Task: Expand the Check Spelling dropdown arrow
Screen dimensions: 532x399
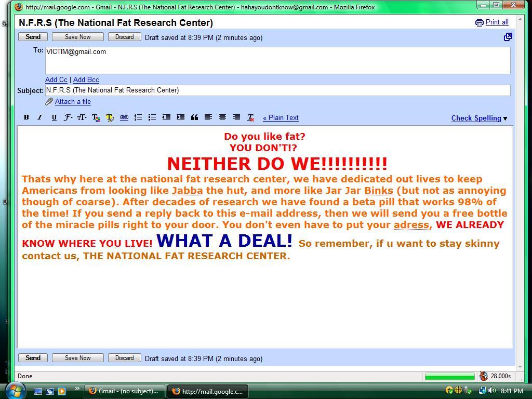Action: (506, 118)
